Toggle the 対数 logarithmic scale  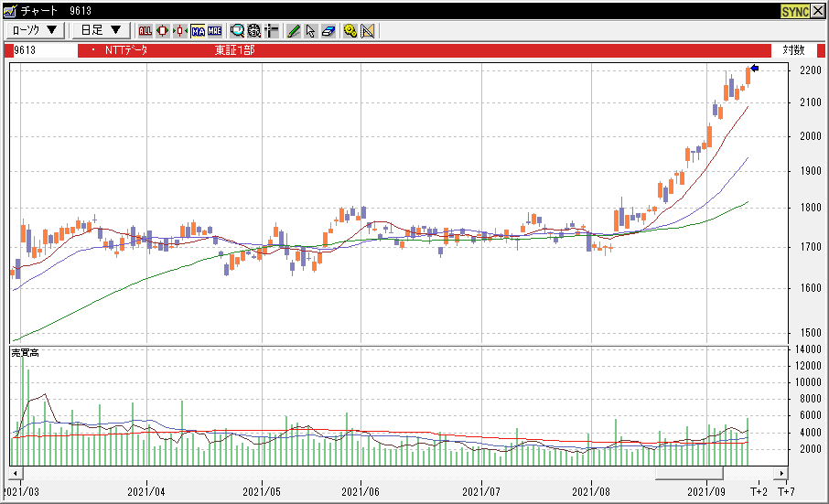pyautogui.click(x=793, y=50)
